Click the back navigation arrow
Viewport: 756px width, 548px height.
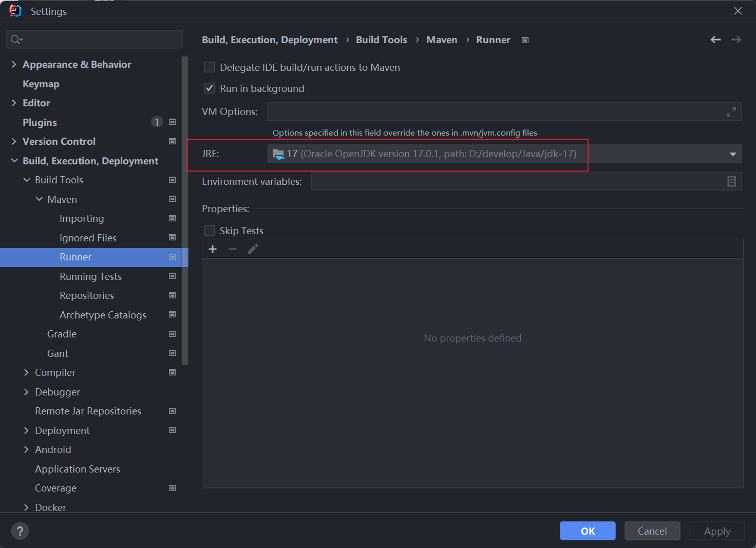(x=715, y=40)
